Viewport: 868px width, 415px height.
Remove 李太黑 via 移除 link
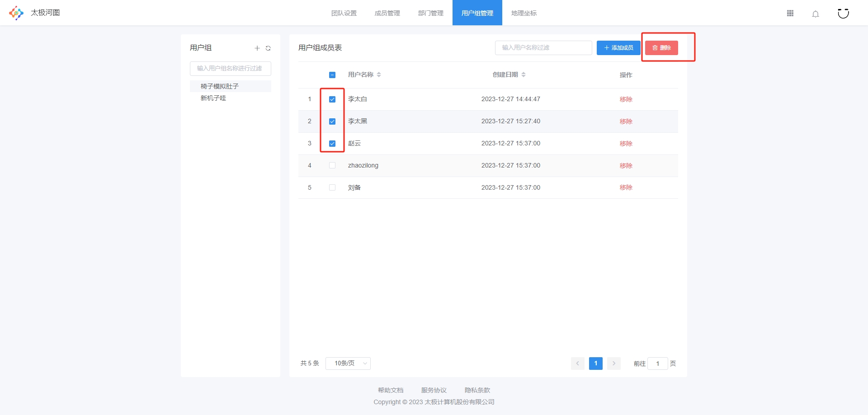(x=626, y=121)
